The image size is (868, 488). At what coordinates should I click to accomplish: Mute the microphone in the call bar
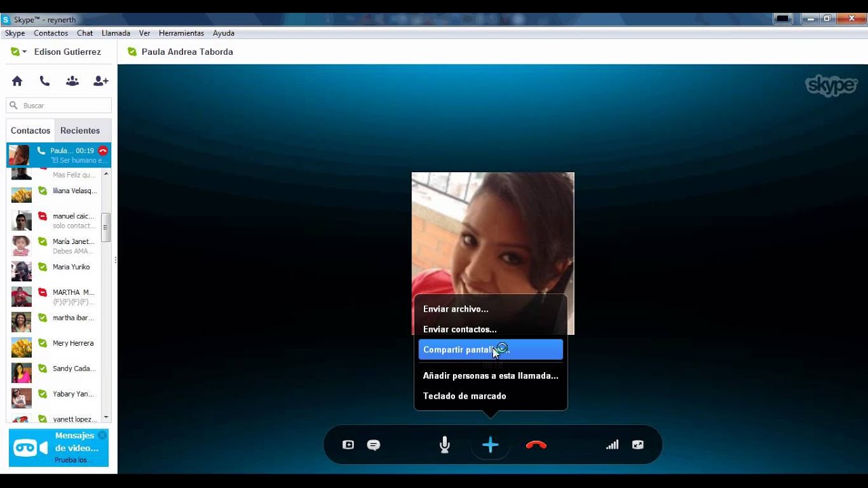[x=445, y=445]
